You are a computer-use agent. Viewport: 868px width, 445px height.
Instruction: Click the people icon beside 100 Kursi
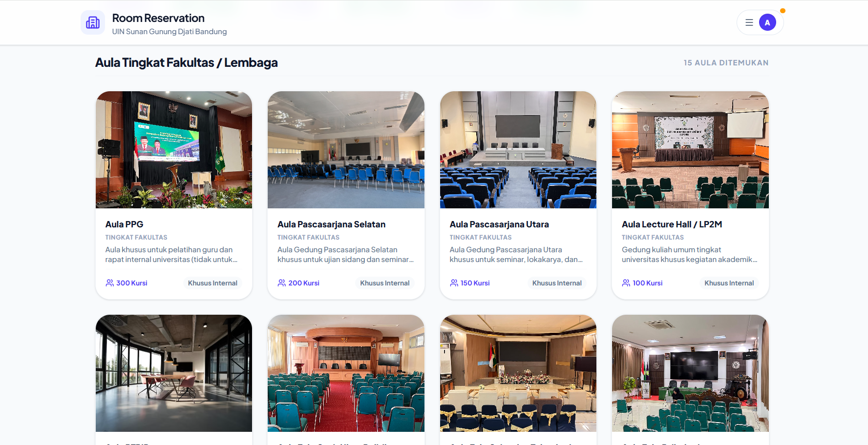point(626,283)
